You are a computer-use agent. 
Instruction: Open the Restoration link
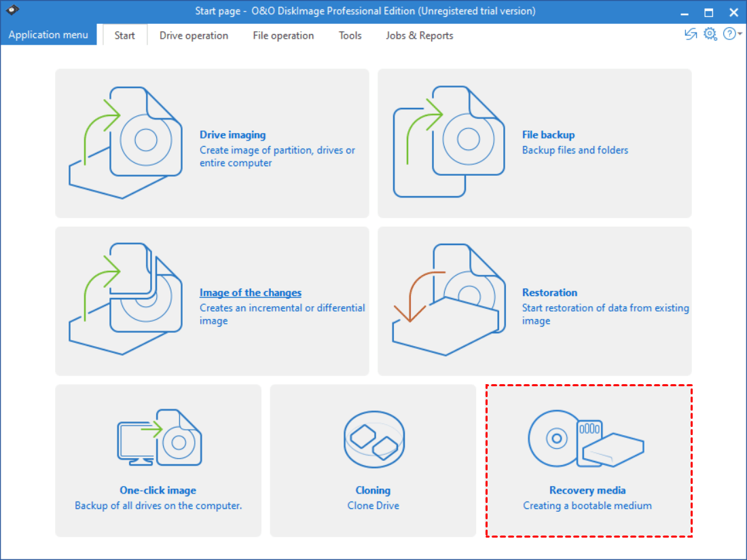pos(550,293)
